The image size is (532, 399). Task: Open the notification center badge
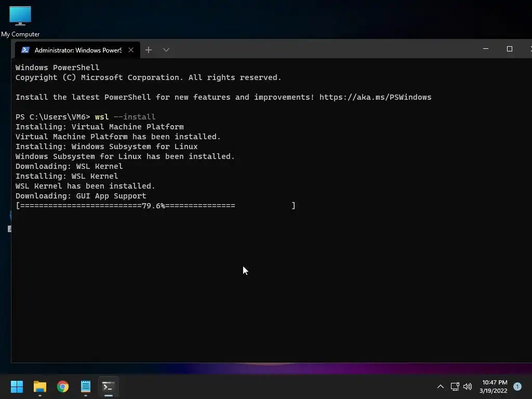(x=517, y=387)
